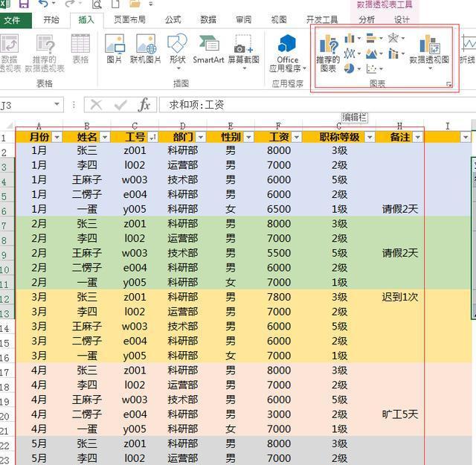The image size is (476, 465).
Task: Switch to the 设计 (Design) tab
Action: 402,20
